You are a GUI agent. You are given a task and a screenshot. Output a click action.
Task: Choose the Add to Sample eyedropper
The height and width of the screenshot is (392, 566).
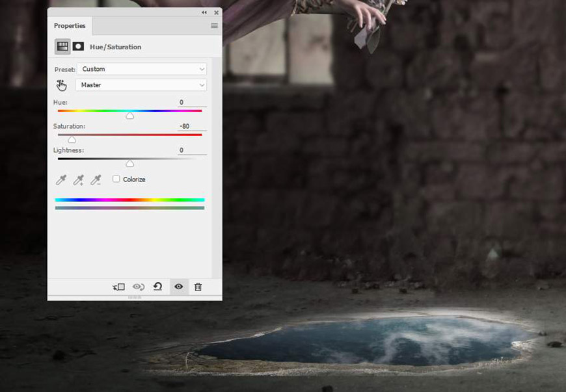78,179
